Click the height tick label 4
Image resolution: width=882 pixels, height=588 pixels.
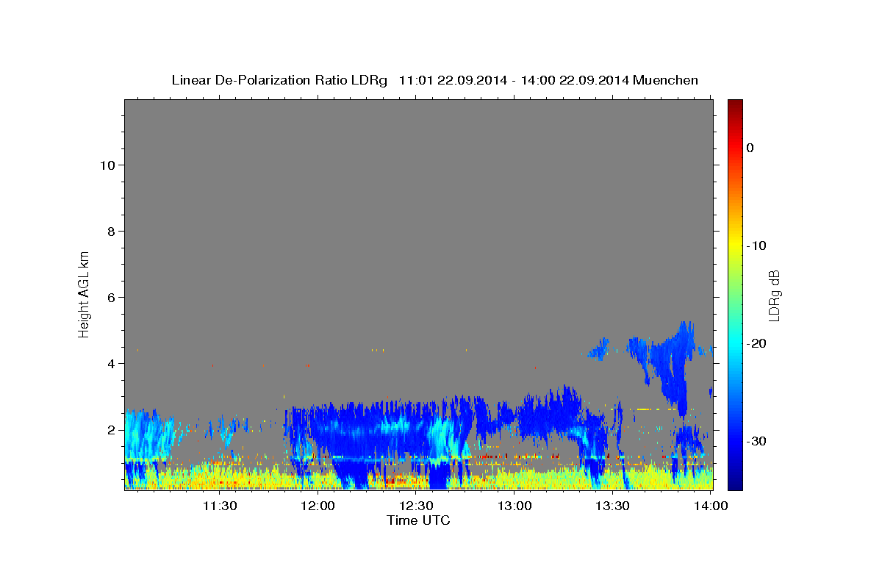[x=111, y=363]
